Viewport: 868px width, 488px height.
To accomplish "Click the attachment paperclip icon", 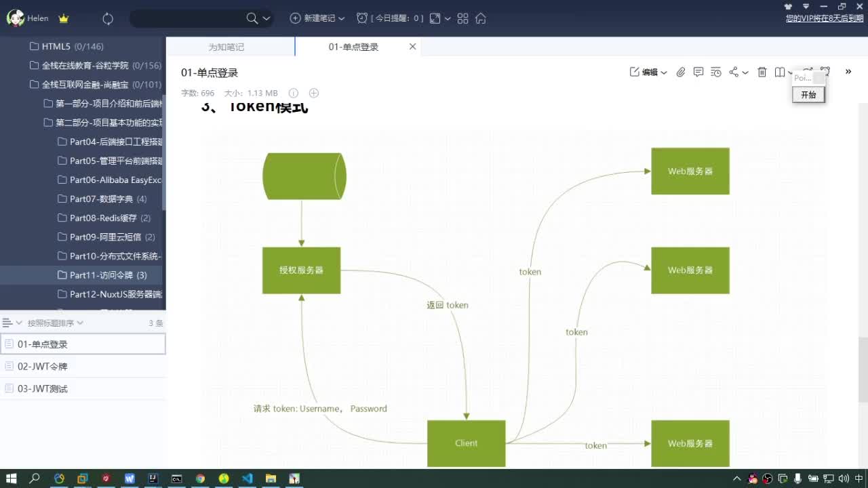I will pos(681,72).
